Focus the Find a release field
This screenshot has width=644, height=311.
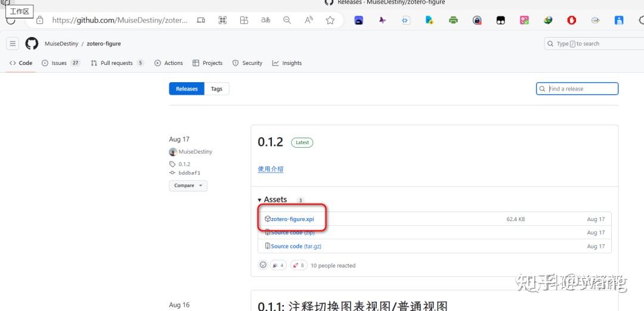click(577, 89)
